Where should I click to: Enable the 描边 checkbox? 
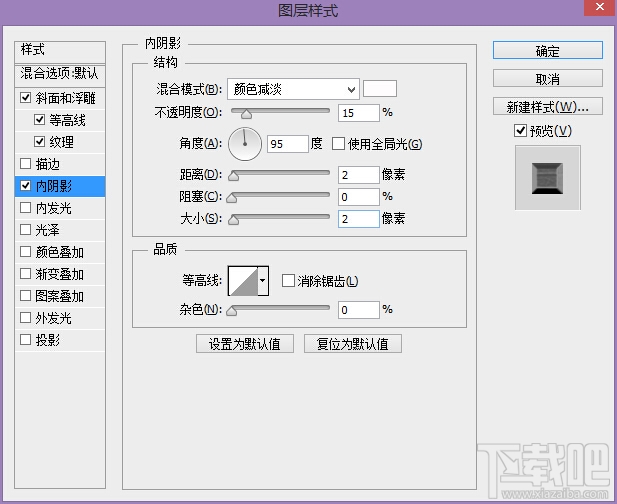(26, 163)
